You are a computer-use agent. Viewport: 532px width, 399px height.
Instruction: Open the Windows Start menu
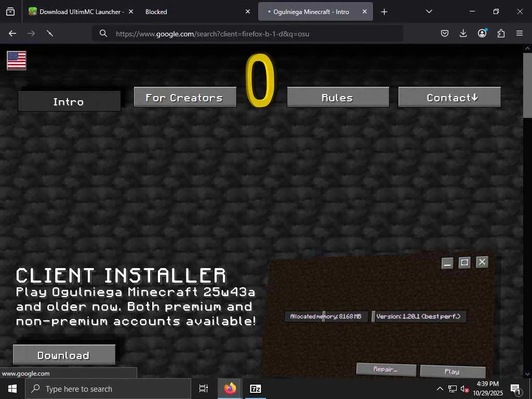click(x=12, y=389)
